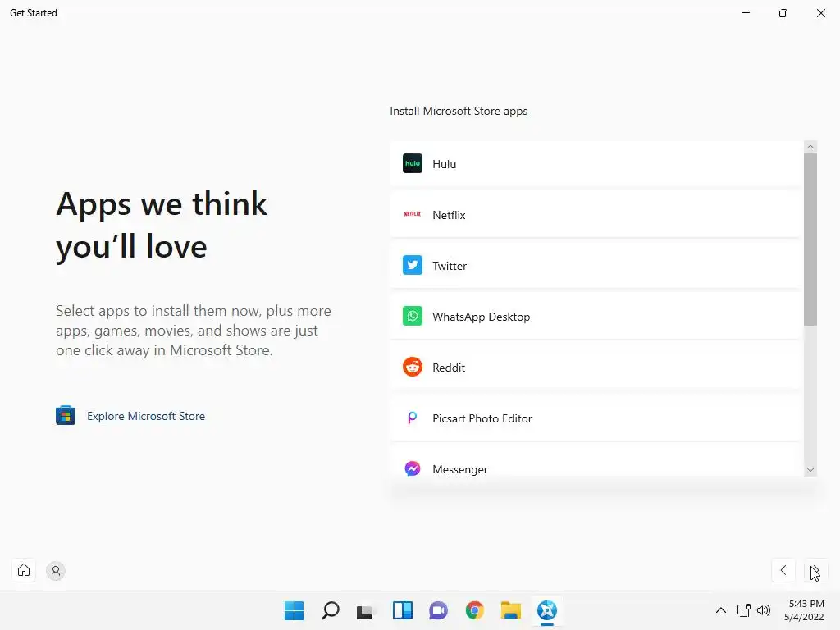This screenshot has height=630, width=840.
Task: Open the clock and date flyout
Action: click(804, 610)
